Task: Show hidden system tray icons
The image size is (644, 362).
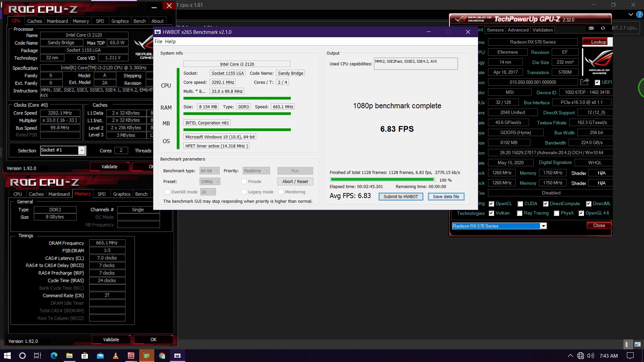Action: (x=570, y=356)
